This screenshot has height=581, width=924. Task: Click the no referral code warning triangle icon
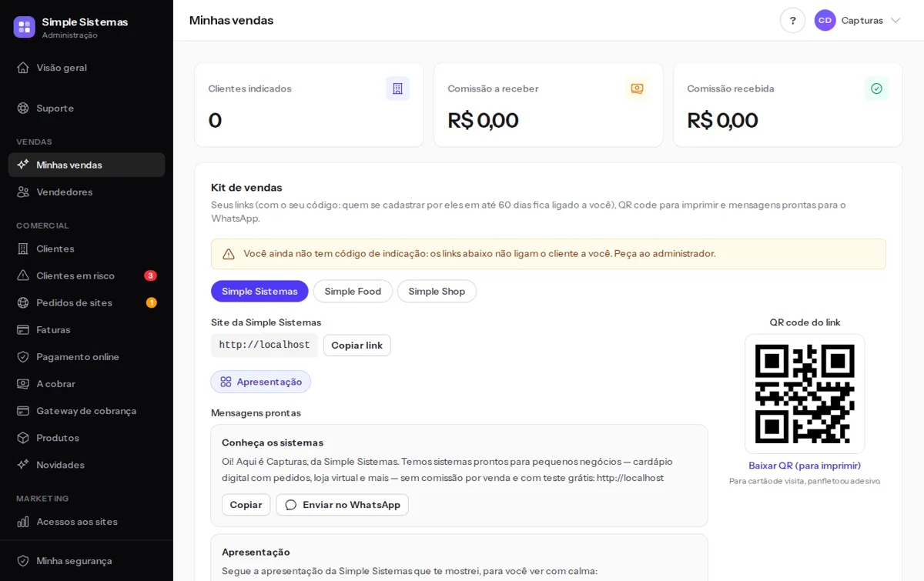(x=229, y=254)
